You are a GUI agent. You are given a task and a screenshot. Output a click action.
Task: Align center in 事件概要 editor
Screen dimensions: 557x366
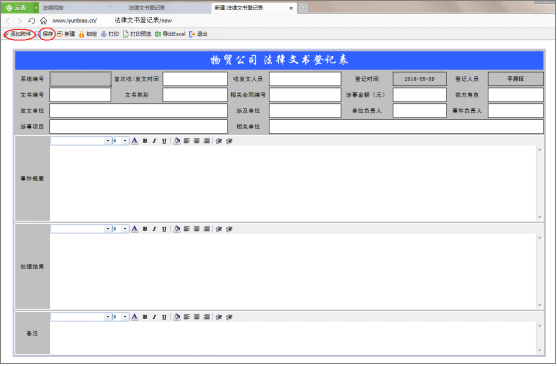(x=196, y=141)
